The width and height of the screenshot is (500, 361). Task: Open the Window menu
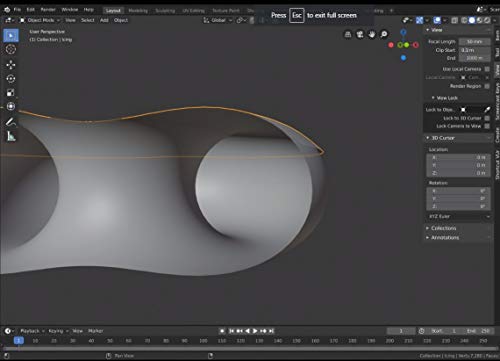pos(70,10)
